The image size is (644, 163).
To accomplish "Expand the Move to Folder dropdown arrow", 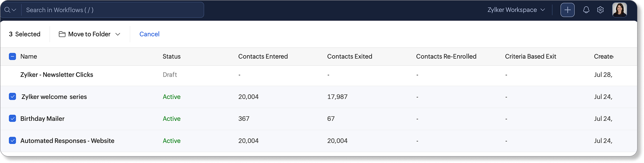I will tap(118, 34).
